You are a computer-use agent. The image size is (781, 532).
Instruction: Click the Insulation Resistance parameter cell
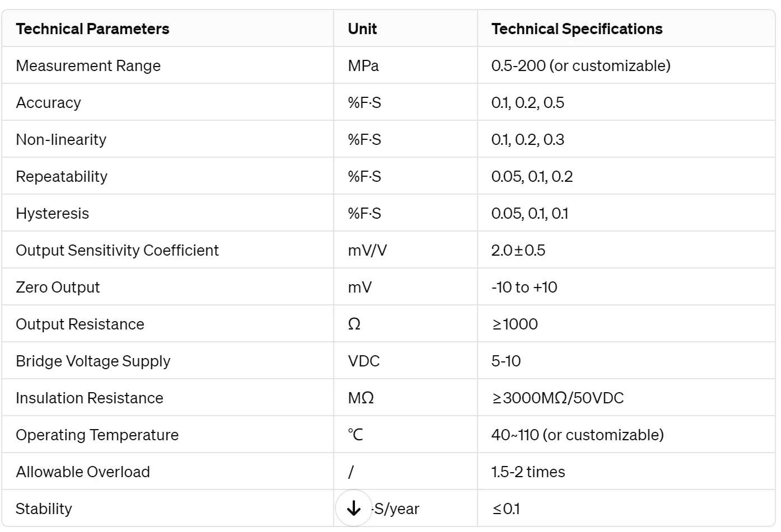[167, 398]
